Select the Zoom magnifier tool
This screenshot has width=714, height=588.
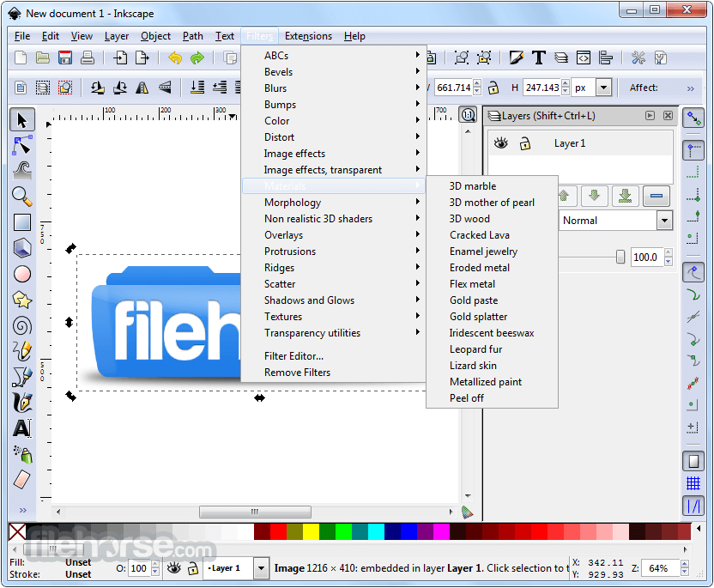tap(21, 197)
